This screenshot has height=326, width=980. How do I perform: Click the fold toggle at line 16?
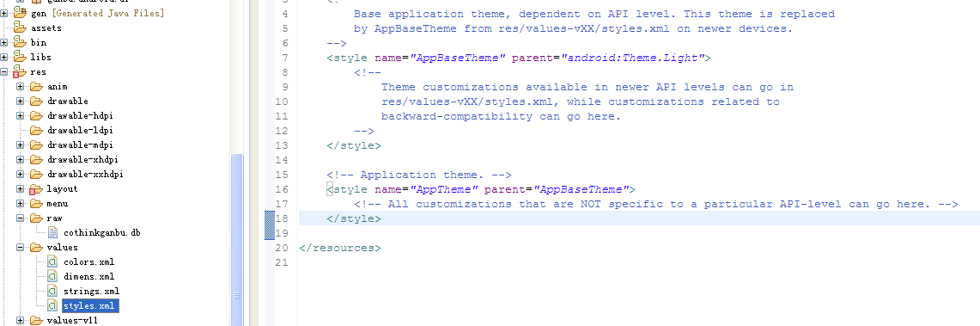(x=329, y=189)
